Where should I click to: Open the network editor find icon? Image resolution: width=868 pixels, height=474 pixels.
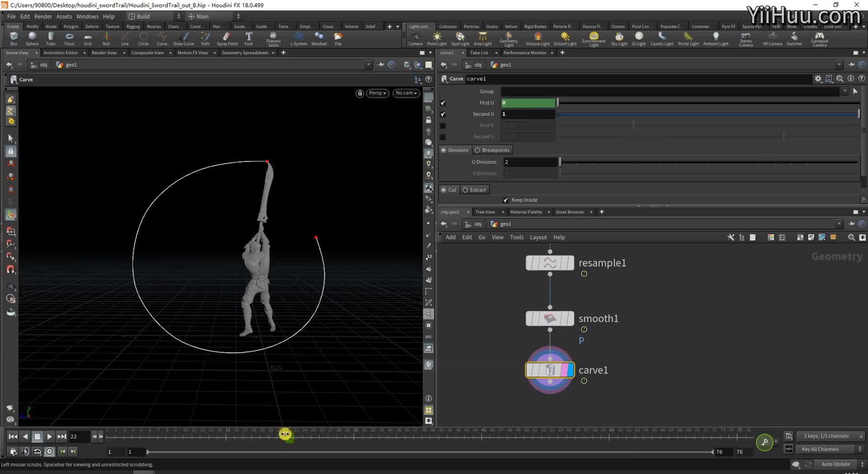[x=851, y=237]
